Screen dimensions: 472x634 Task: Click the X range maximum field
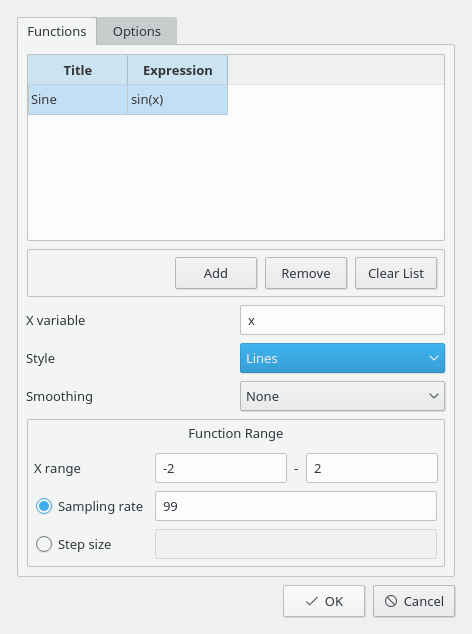pyautogui.click(x=372, y=468)
